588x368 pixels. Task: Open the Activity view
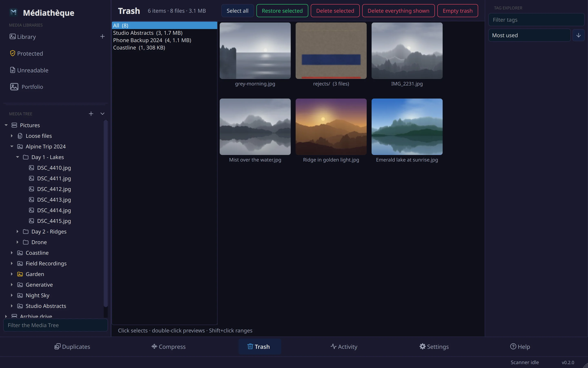(x=344, y=347)
